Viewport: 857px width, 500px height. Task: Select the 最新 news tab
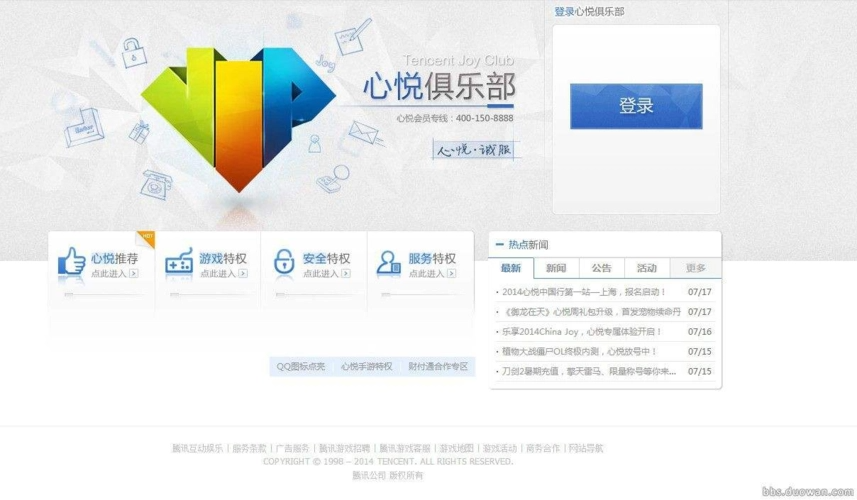[511, 268]
